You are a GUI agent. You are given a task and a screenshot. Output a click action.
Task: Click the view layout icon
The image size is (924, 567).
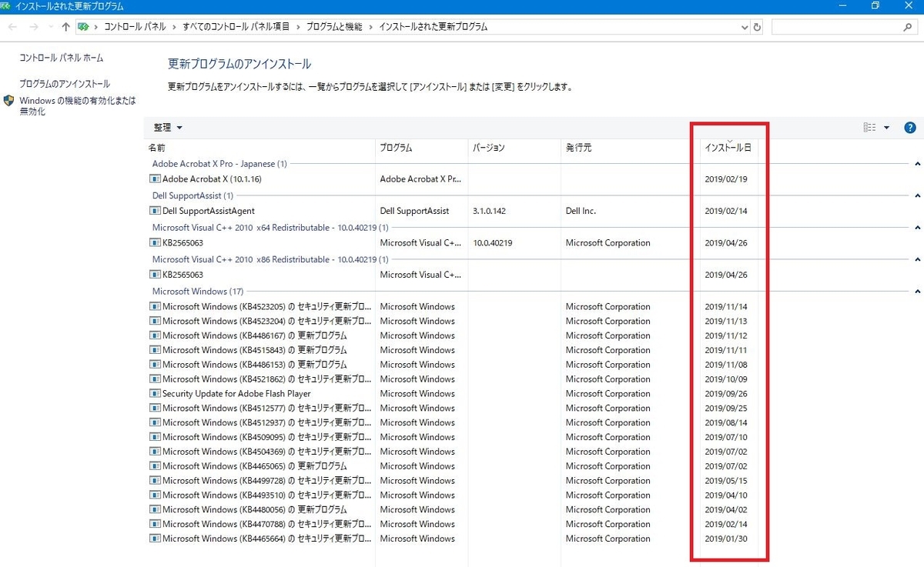pyautogui.click(x=870, y=128)
